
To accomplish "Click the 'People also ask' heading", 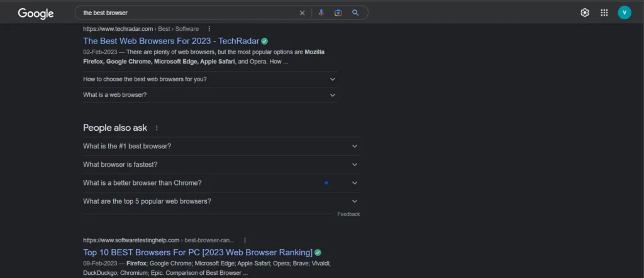I will (x=115, y=128).
